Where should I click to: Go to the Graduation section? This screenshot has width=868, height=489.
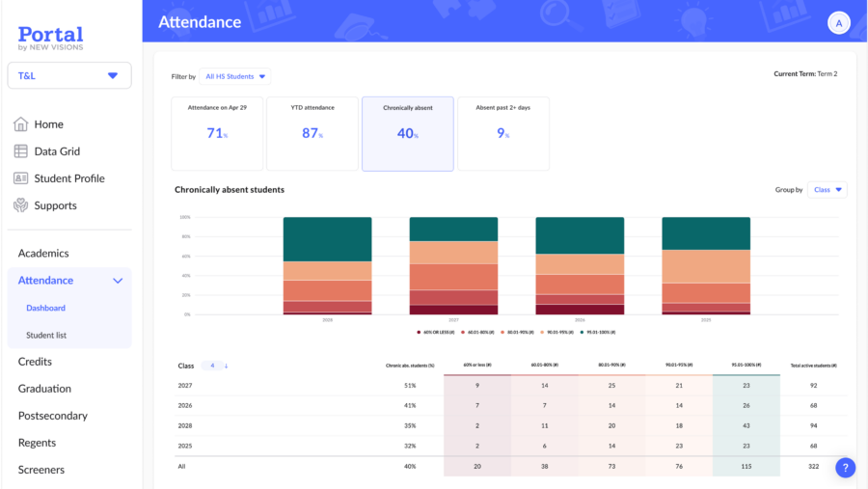[44, 389]
